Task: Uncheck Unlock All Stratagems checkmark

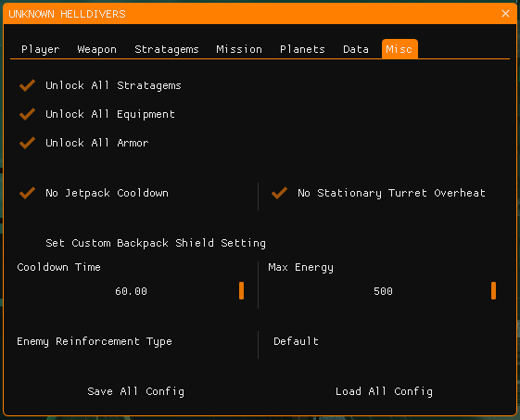Action: click(x=27, y=85)
